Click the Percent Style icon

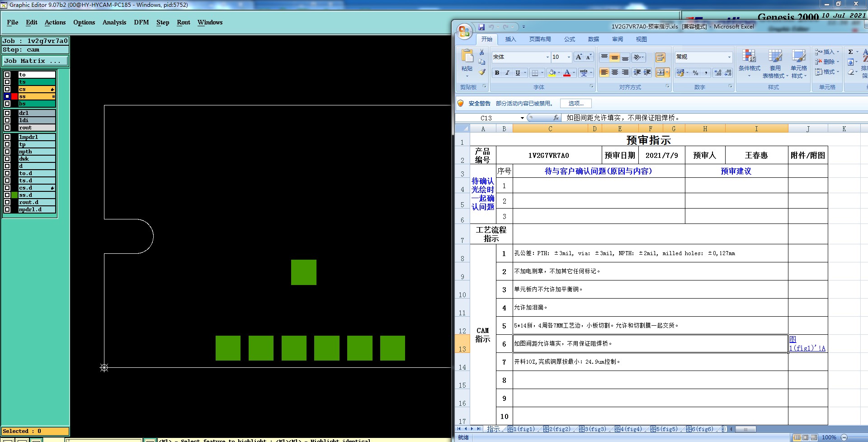click(695, 73)
